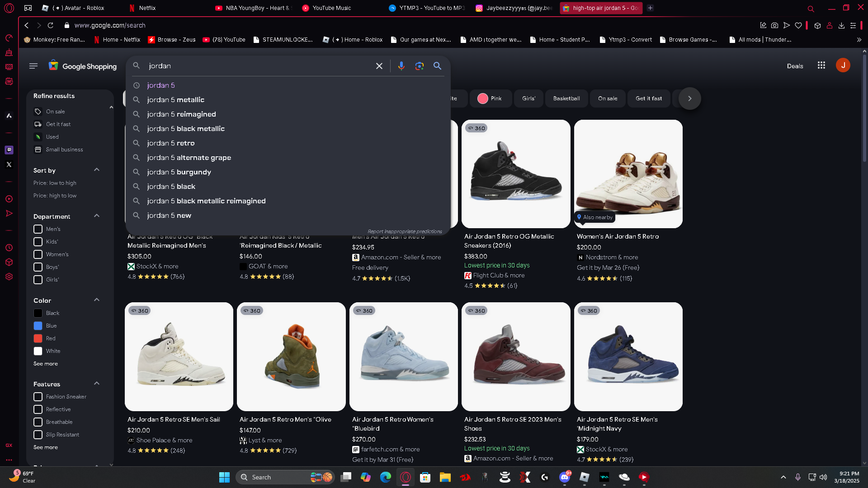Apply the On sale filter chip
The image size is (868, 488).
pyautogui.click(x=608, y=99)
